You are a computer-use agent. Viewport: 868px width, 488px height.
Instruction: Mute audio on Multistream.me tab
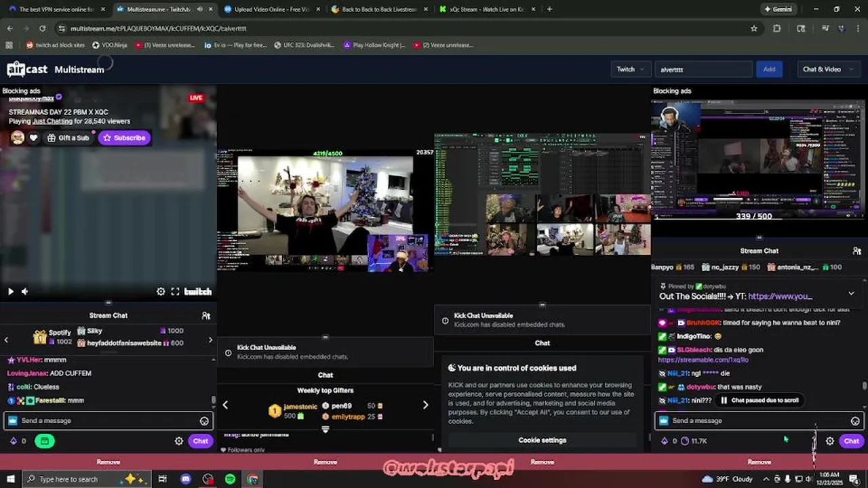pyautogui.click(x=199, y=9)
